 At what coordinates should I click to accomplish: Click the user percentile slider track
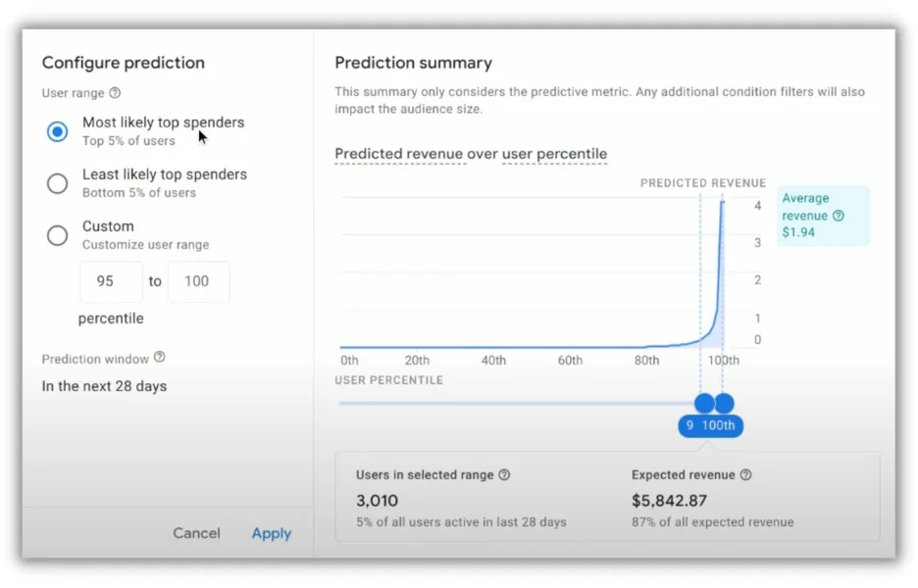point(510,403)
